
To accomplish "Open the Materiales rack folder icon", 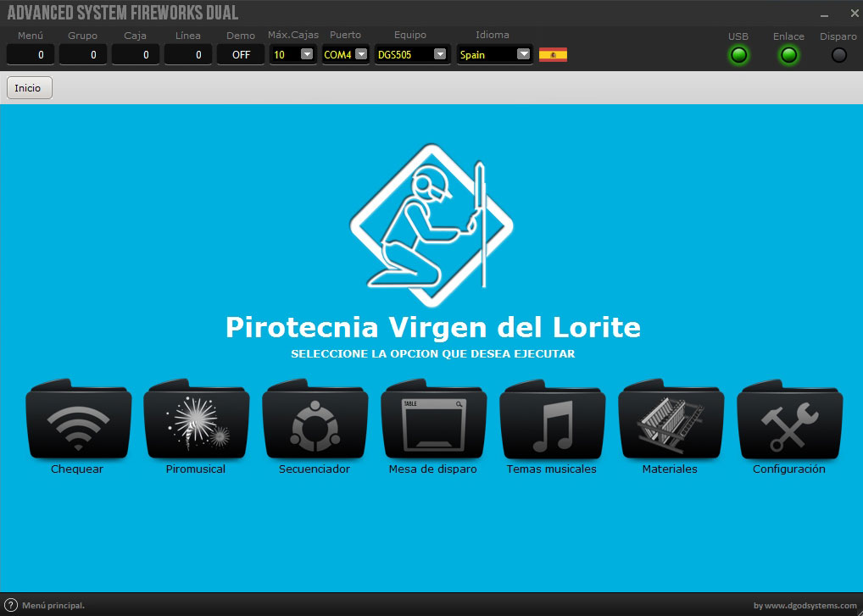I will point(671,421).
